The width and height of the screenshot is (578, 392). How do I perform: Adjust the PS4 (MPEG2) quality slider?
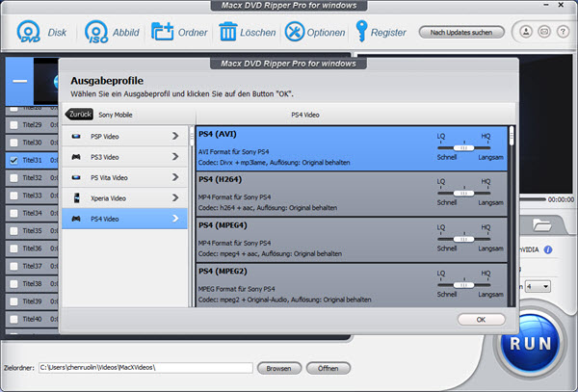coord(463,285)
